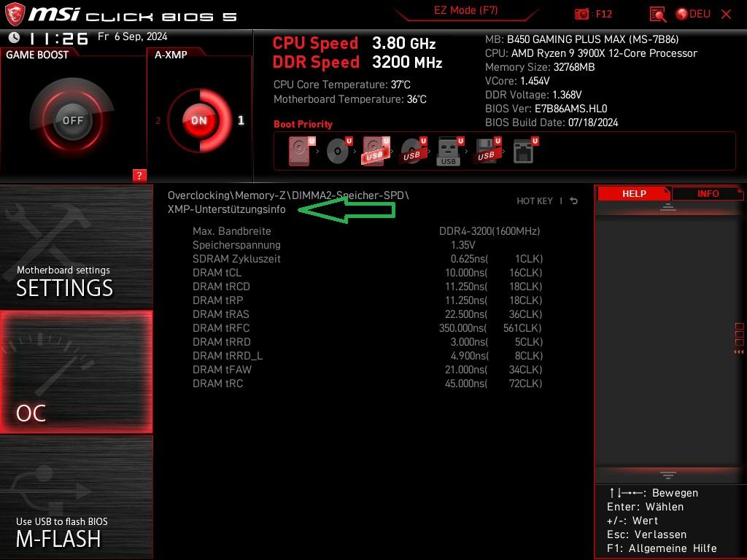Select the Speicherspannung row

click(x=367, y=245)
